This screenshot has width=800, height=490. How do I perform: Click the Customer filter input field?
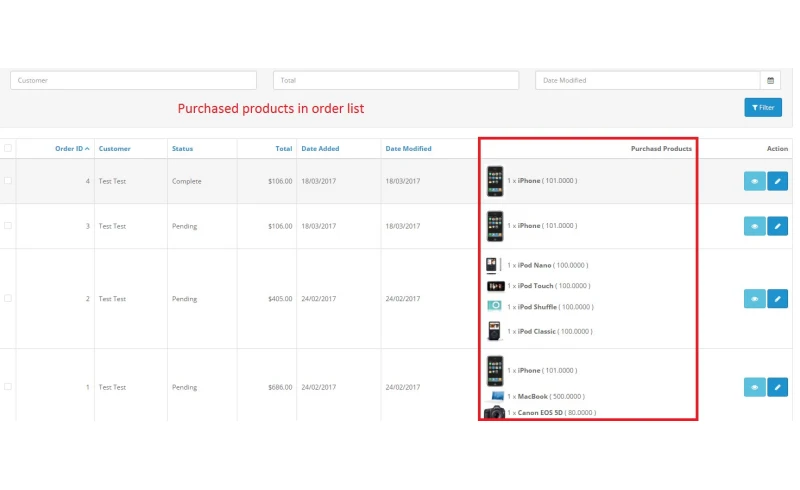tap(134, 80)
